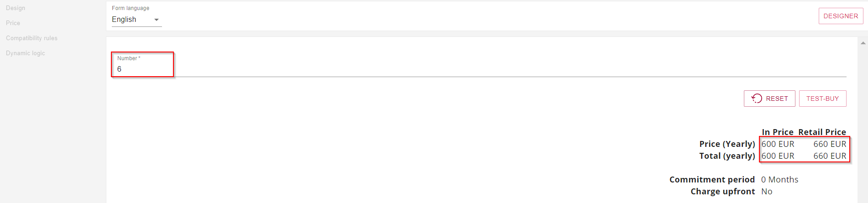Screen dimensions: 868x203
Task: Select the Total (yearly) row label
Action: point(727,156)
